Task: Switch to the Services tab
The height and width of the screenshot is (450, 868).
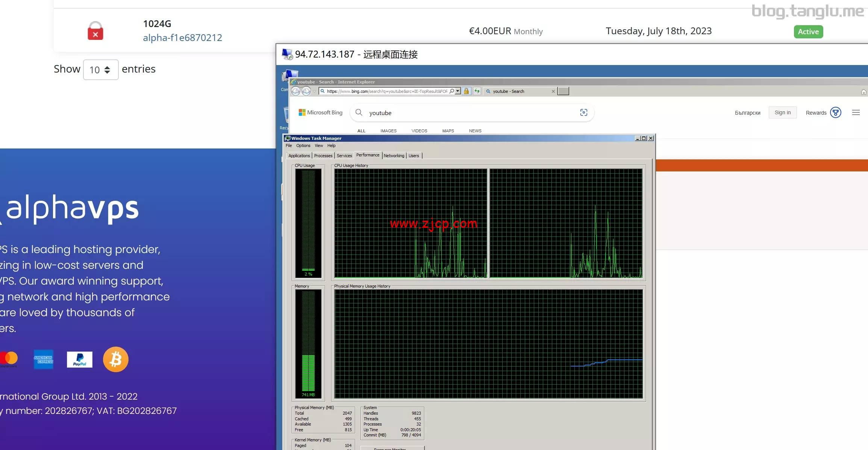Action: coord(344,156)
